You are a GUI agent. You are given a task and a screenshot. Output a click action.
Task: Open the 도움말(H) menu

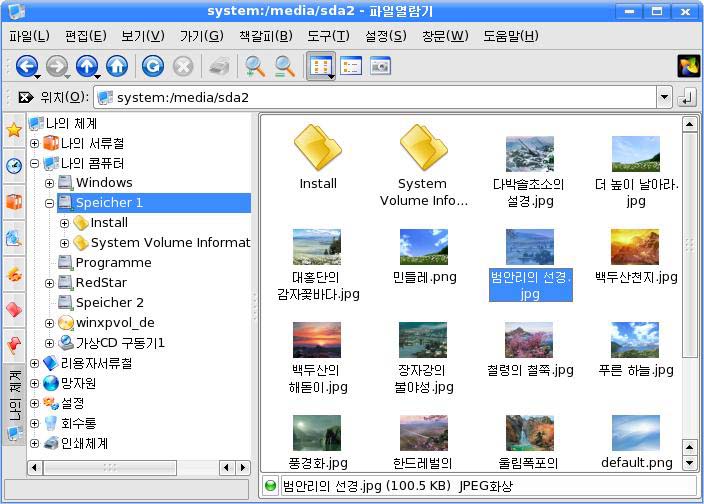[510, 36]
